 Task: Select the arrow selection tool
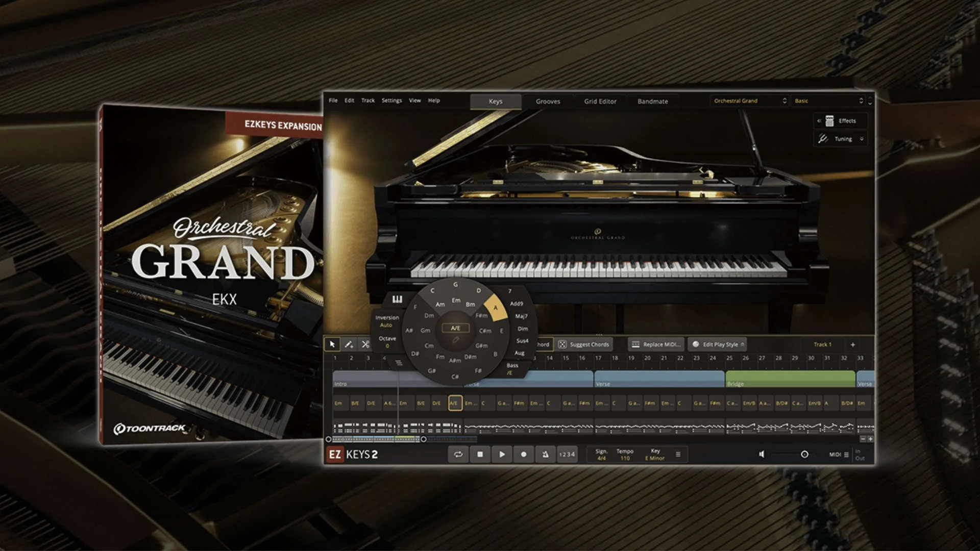pyautogui.click(x=332, y=344)
